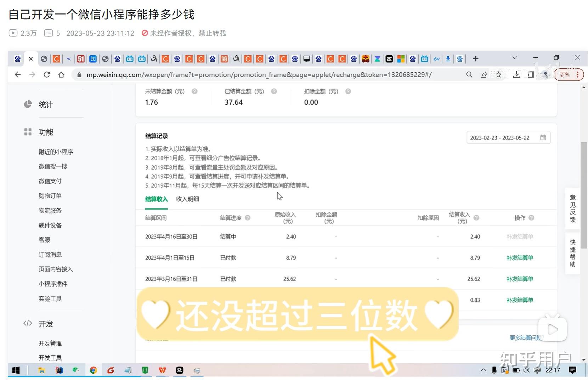
Task: Open the 意见反馈 side button
Action: point(572,208)
